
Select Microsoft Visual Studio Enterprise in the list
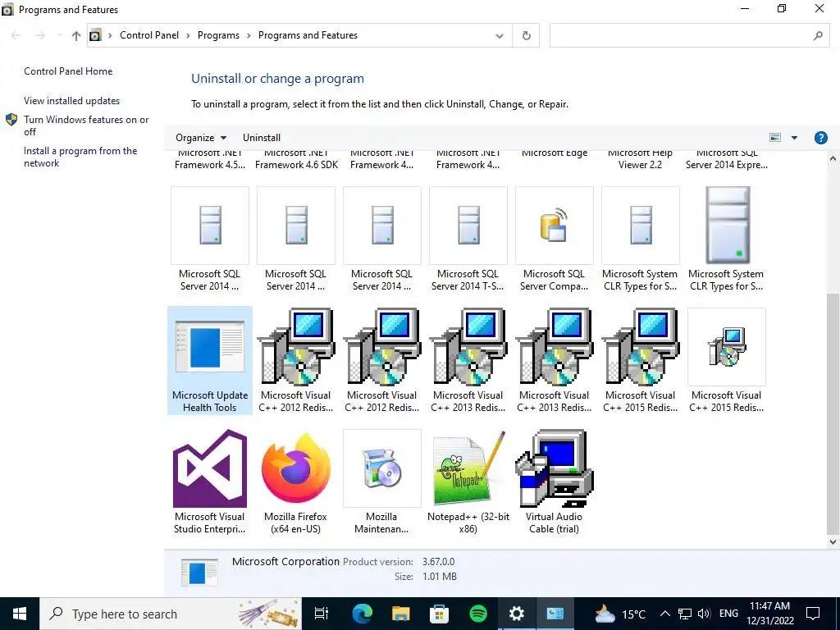point(209,481)
